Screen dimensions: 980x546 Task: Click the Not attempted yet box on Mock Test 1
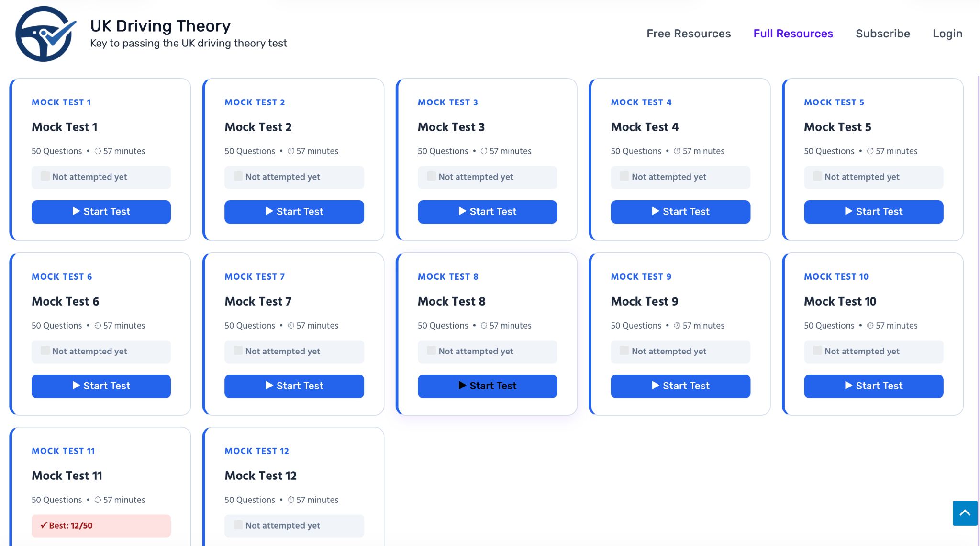click(x=101, y=177)
